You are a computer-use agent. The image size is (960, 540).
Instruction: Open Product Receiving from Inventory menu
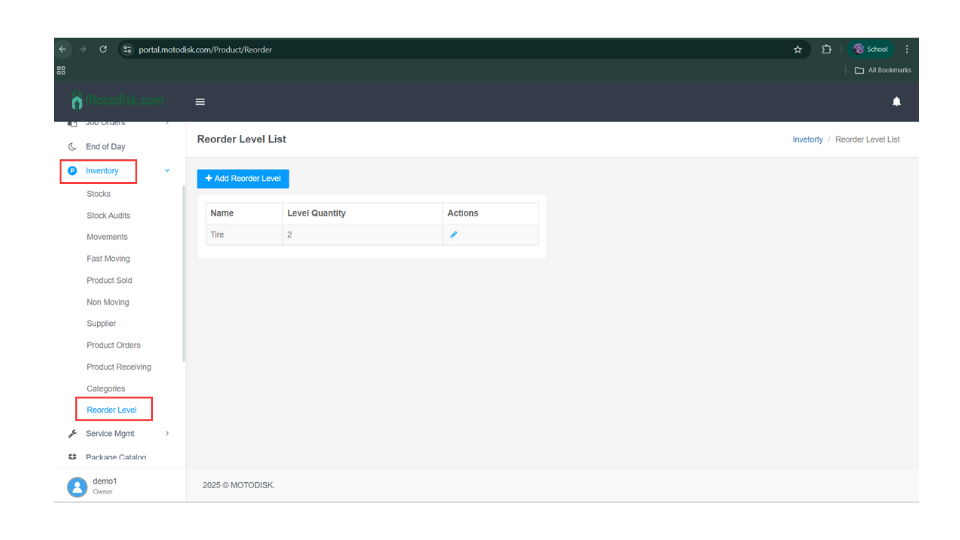click(x=118, y=367)
